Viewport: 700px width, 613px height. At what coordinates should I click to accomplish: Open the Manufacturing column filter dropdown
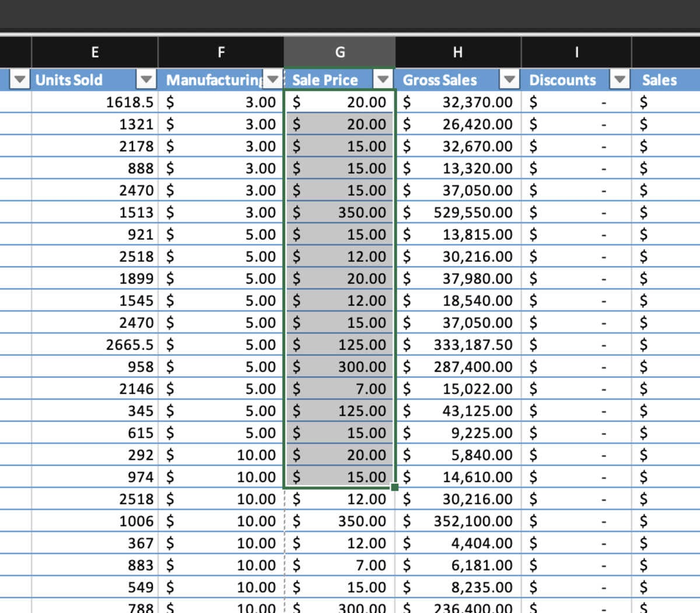tap(272, 80)
